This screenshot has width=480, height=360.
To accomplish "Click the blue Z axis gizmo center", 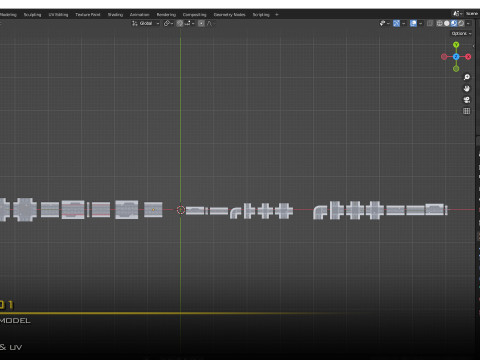I will (x=456, y=57).
